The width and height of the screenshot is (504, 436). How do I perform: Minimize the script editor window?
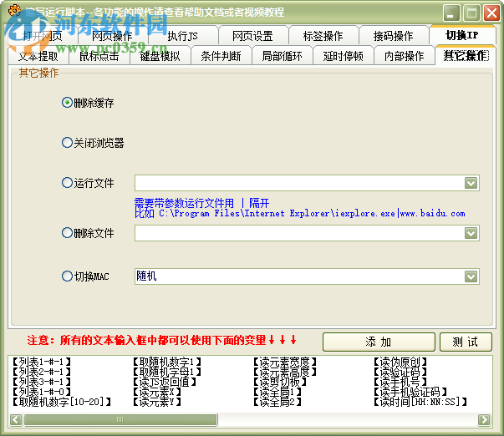[452, 13]
